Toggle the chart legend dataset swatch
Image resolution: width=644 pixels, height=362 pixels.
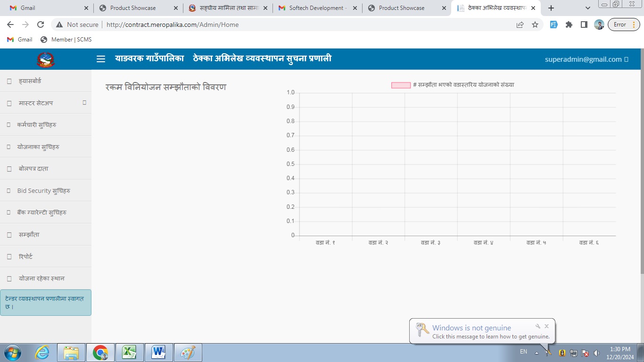pyautogui.click(x=400, y=85)
